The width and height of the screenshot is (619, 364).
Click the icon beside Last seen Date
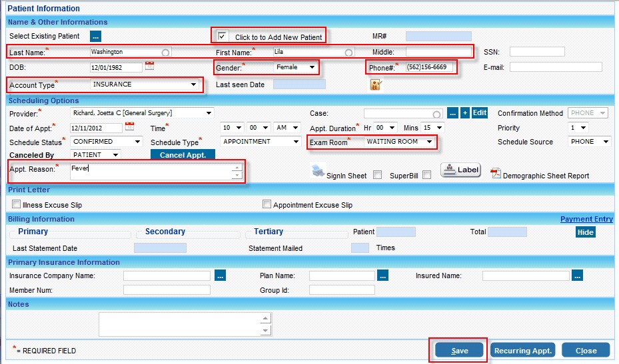click(376, 85)
